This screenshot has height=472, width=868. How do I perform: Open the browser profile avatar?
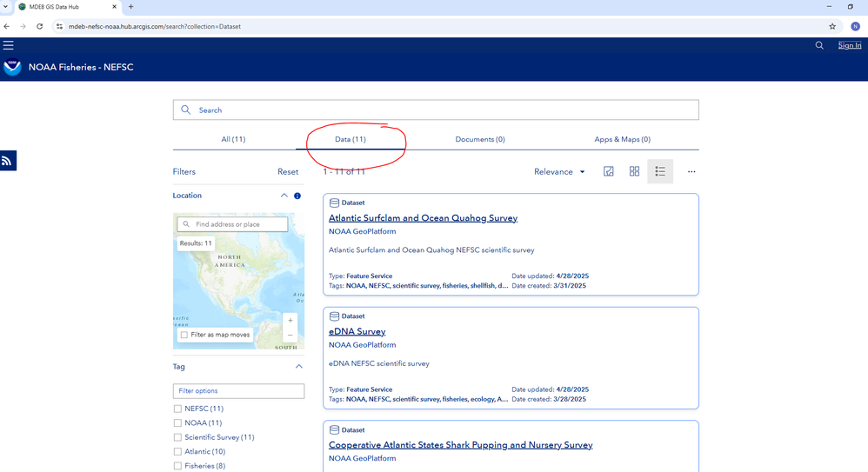pos(855,26)
